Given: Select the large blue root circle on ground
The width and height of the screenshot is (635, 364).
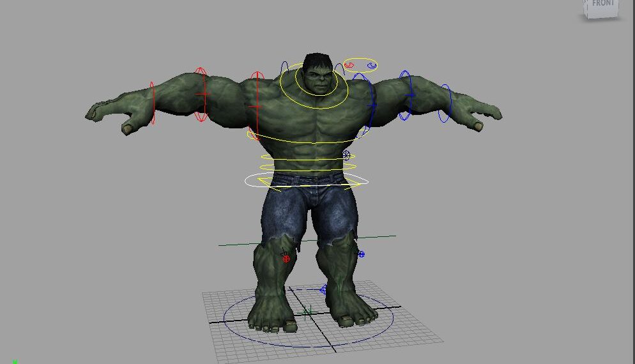Looking at the screenshot, I should point(308,318).
